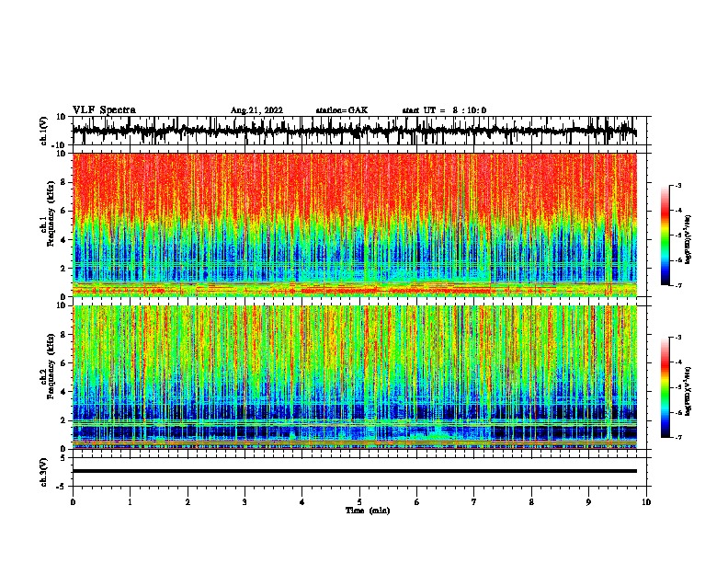This screenshot has height=563, width=728.
Task: Click the 8 kHz tick on ch.1 spectrogram
Action: pos(63,182)
